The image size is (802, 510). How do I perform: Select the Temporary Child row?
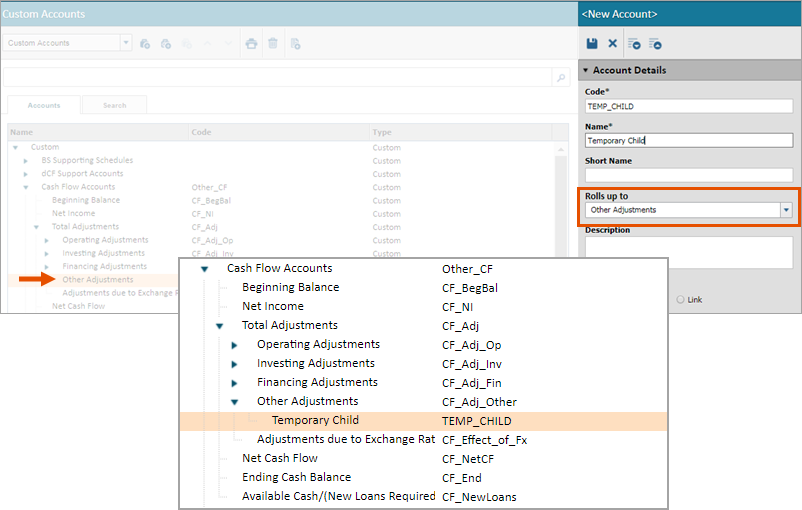tap(424, 421)
